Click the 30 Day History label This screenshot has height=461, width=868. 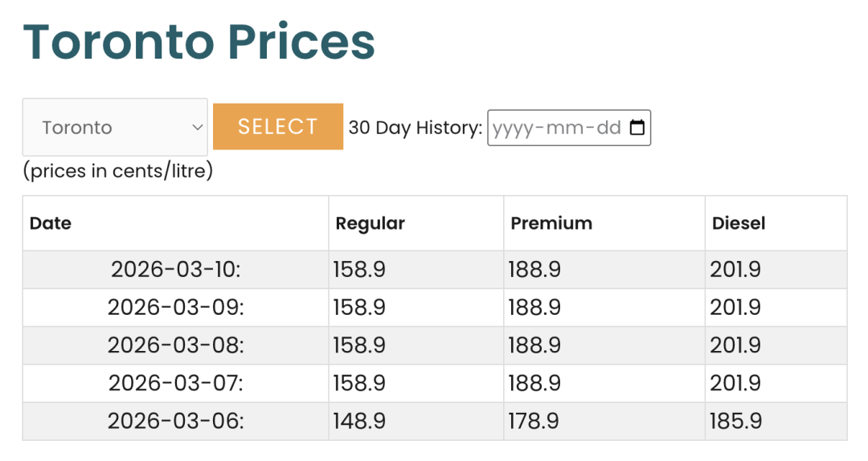pyautogui.click(x=415, y=128)
